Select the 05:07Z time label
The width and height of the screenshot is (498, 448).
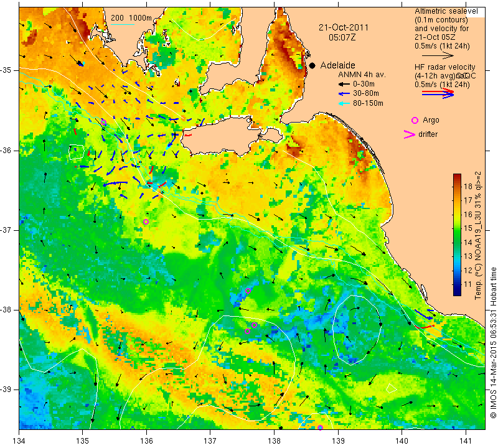click(342, 37)
